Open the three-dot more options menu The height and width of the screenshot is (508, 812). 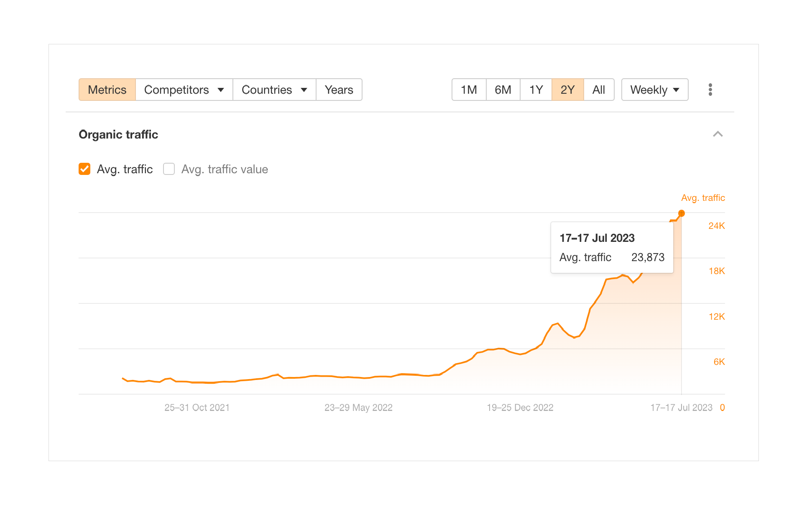click(710, 90)
